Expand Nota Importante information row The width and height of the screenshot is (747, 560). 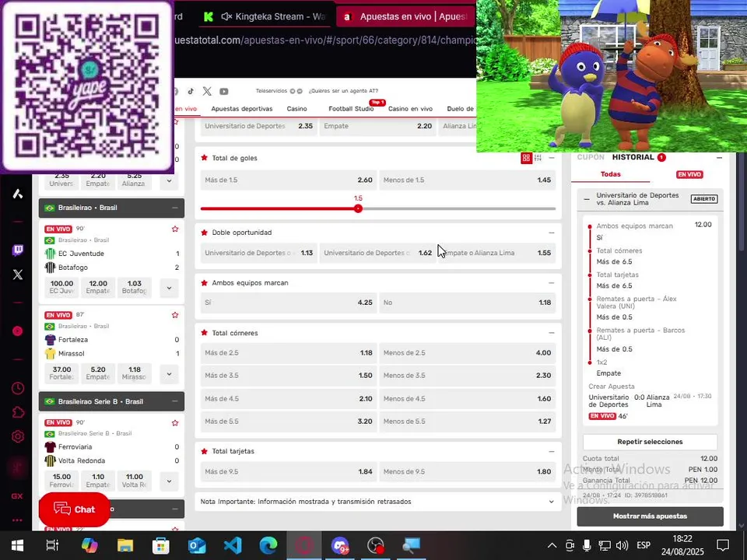pos(378,502)
